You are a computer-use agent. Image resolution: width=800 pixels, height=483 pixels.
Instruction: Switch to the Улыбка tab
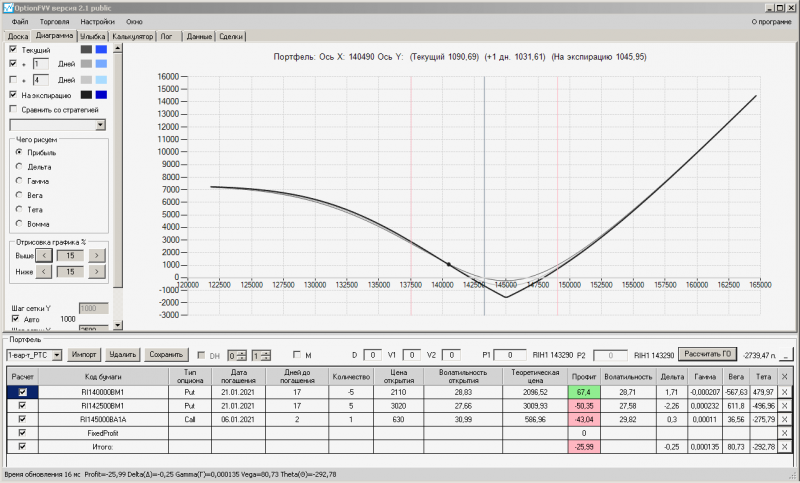[x=92, y=36]
